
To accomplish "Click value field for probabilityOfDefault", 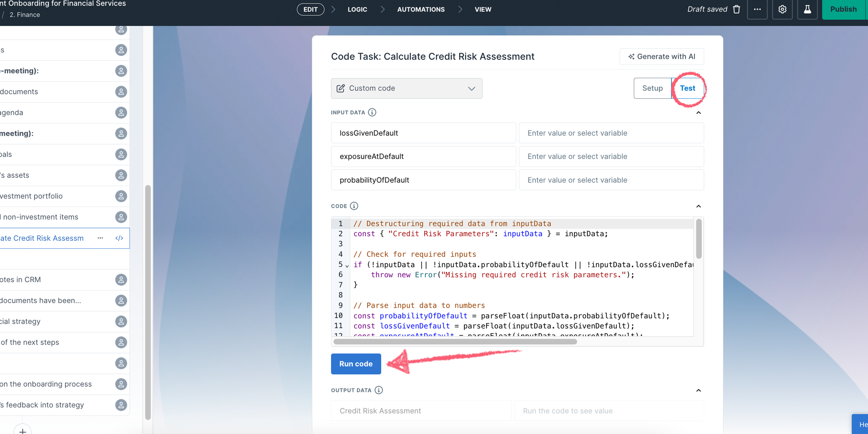I will (611, 180).
